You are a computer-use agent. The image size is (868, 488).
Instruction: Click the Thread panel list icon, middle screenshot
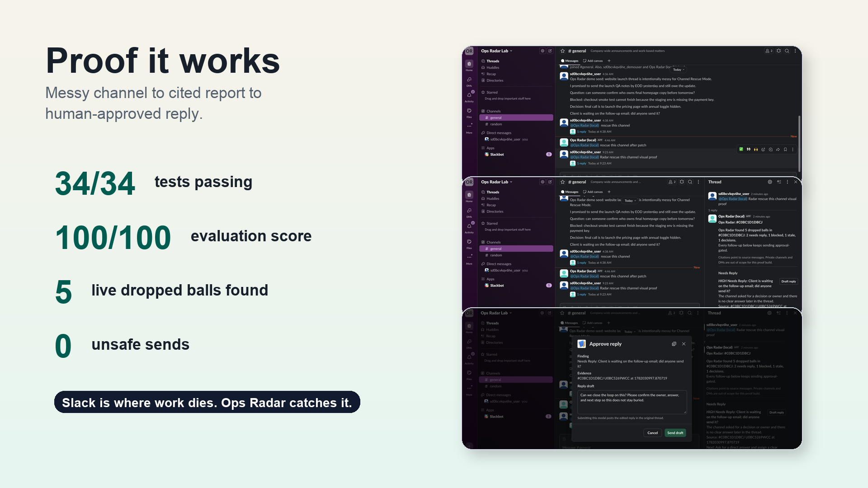779,182
